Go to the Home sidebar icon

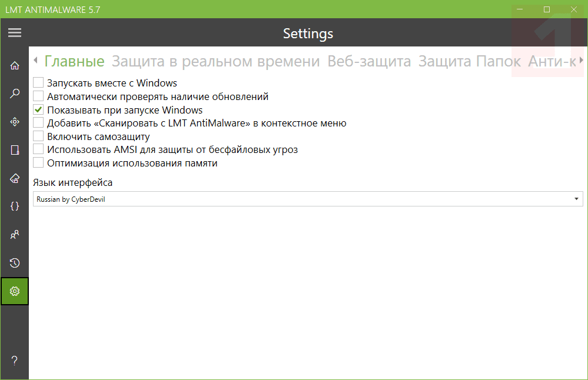(x=15, y=65)
